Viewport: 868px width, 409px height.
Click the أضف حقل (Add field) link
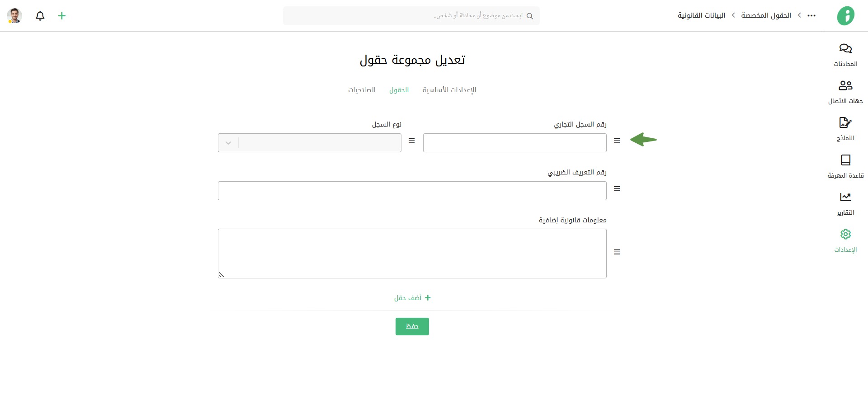point(412,298)
